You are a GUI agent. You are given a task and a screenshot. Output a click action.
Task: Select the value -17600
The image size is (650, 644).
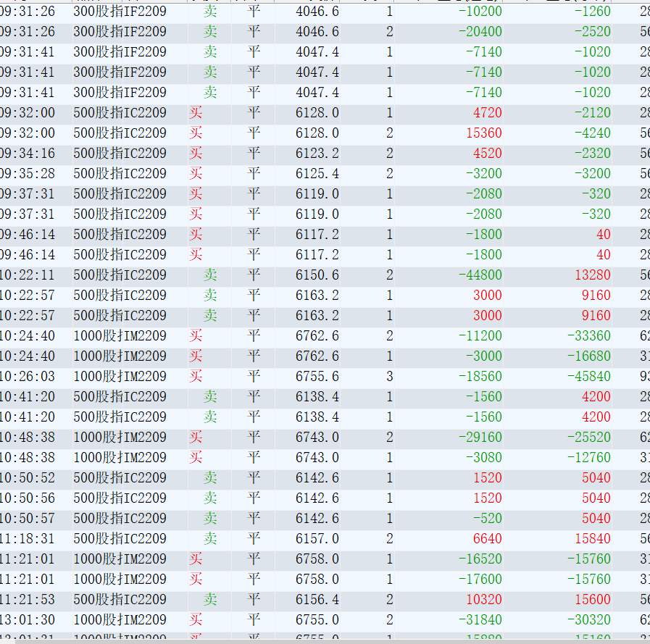tap(480, 580)
